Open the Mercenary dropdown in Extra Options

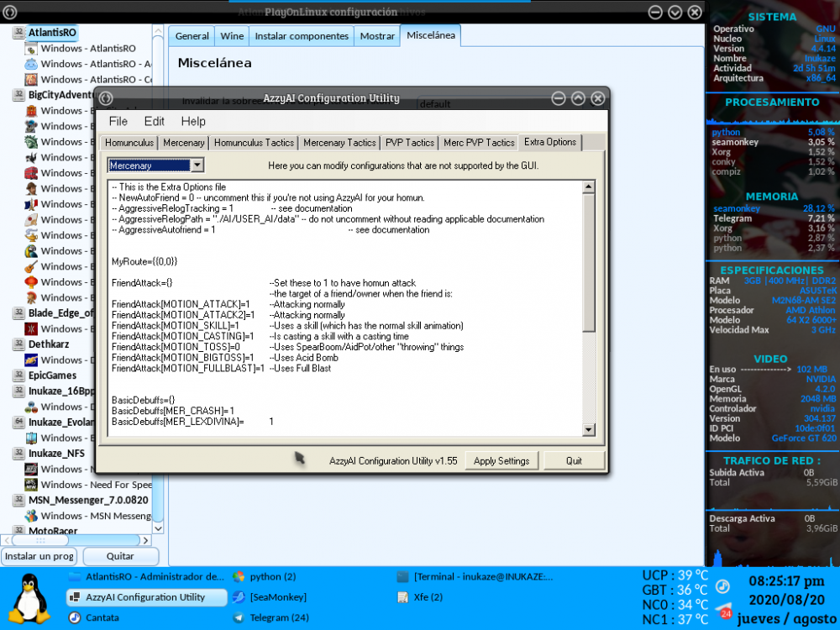coord(156,165)
